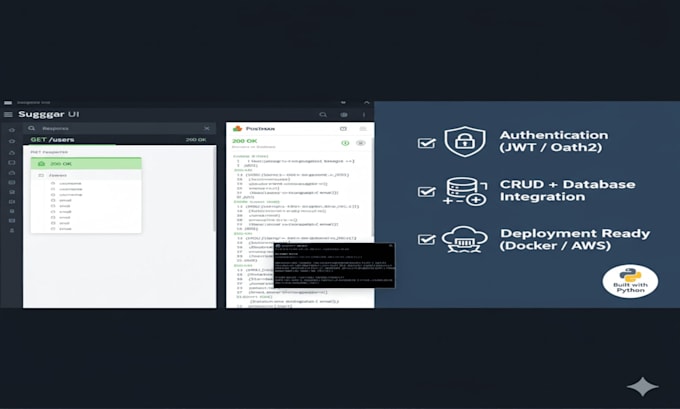
Task: Close the black terminal window
Action: [390, 245]
